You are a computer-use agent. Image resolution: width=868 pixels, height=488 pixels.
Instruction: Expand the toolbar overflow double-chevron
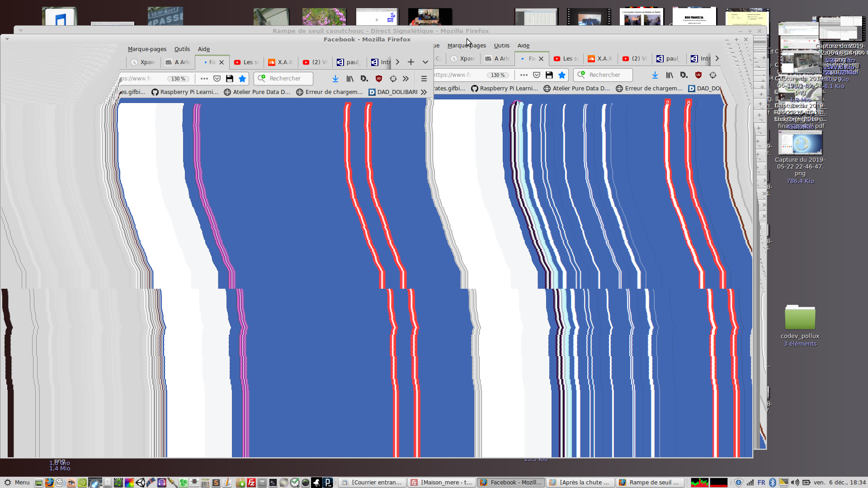point(406,79)
